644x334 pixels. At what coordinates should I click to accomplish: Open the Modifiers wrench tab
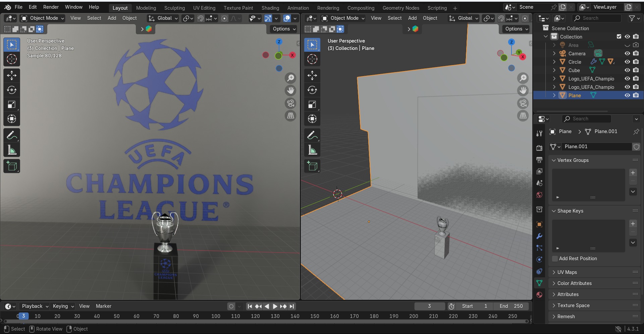539,236
